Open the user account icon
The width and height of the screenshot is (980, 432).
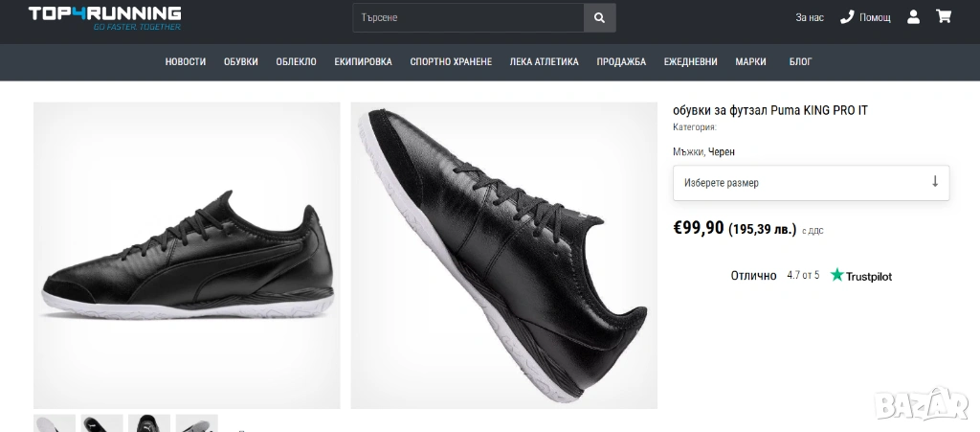pos(913,17)
